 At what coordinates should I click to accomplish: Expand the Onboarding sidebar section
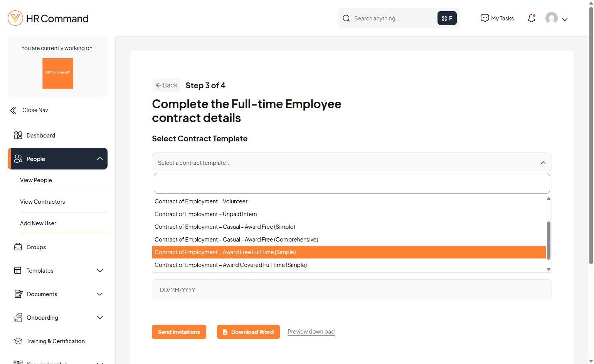tap(100, 317)
